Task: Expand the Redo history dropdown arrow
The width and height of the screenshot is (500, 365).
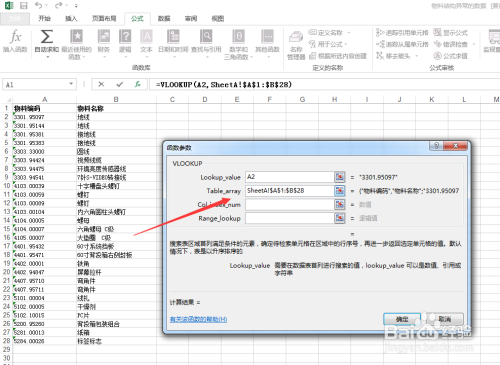Action: click(66, 6)
